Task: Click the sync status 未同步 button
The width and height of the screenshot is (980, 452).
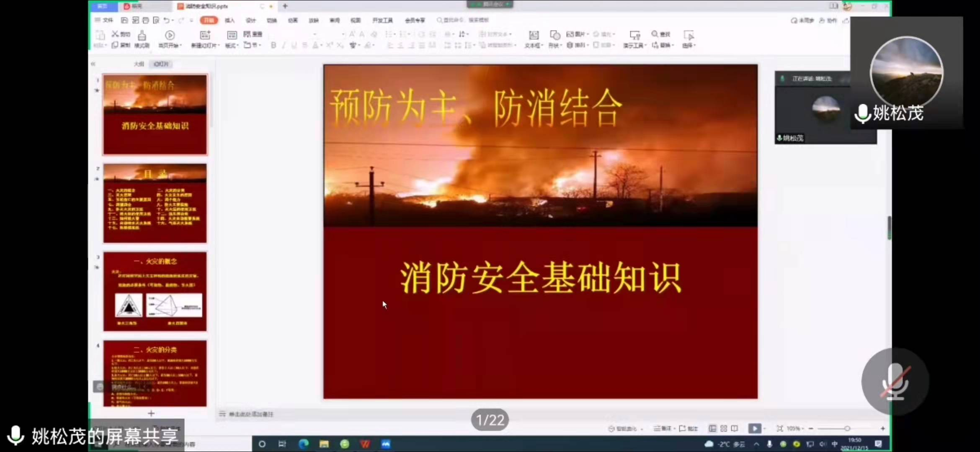Action: [x=802, y=20]
